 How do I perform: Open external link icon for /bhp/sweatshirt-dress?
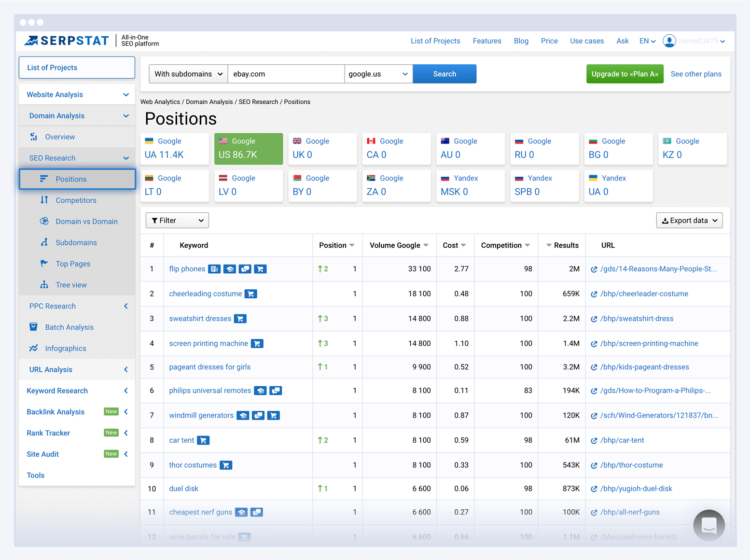594,319
